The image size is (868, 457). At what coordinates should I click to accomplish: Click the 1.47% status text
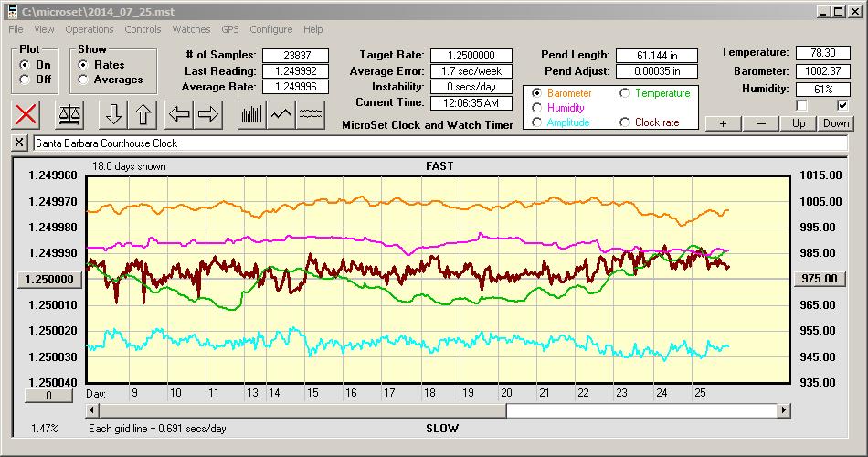pyautogui.click(x=44, y=428)
